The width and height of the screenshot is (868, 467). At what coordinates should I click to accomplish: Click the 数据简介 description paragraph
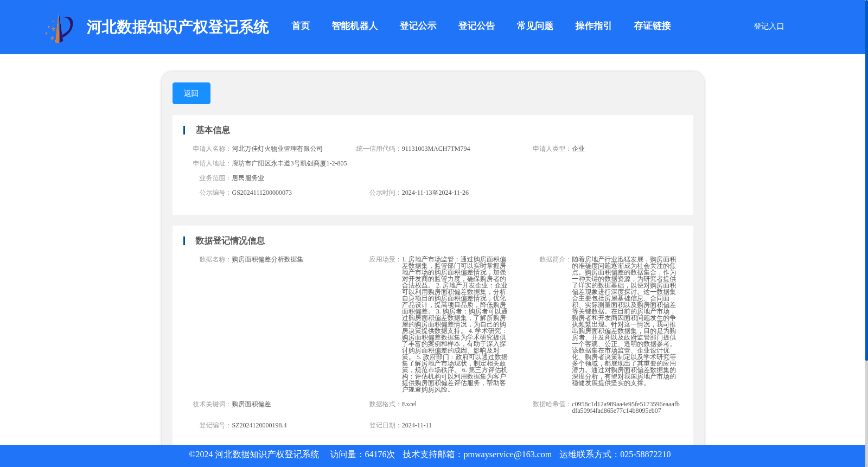click(624, 321)
